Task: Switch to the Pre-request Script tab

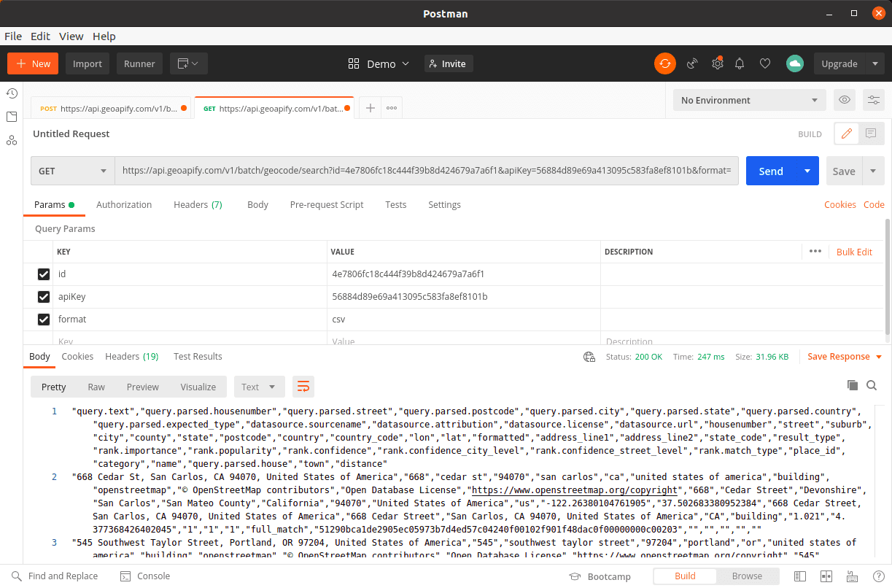Action: [327, 205]
